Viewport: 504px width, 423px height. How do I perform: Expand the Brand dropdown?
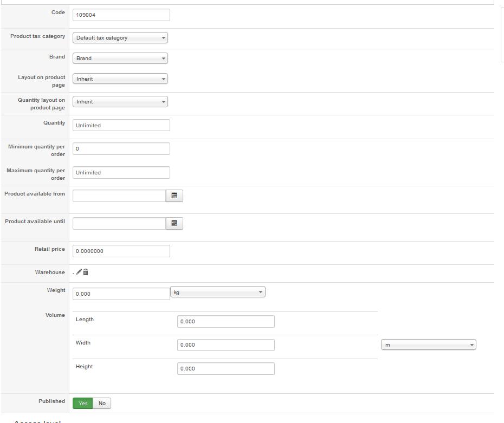120,58
